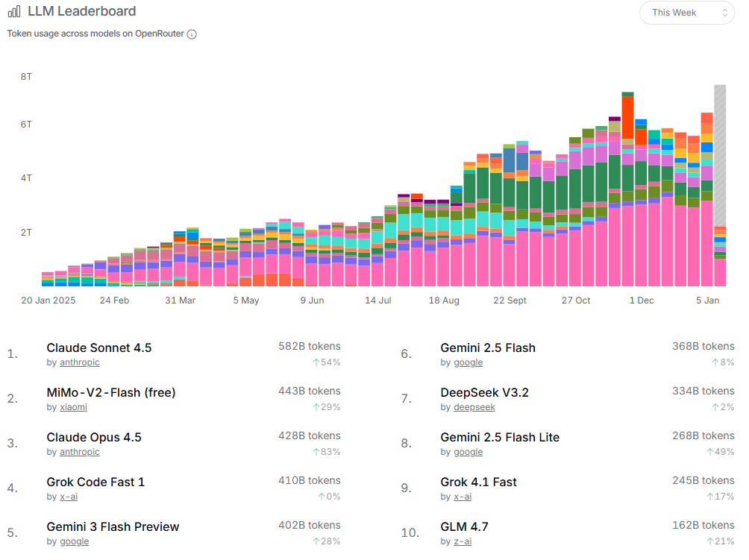The width and height of the screenshot is (749, 560).
Task: Select Grok 4.1 Fast in the rankings
Action: pyautogui.click(x=478, y=482)
